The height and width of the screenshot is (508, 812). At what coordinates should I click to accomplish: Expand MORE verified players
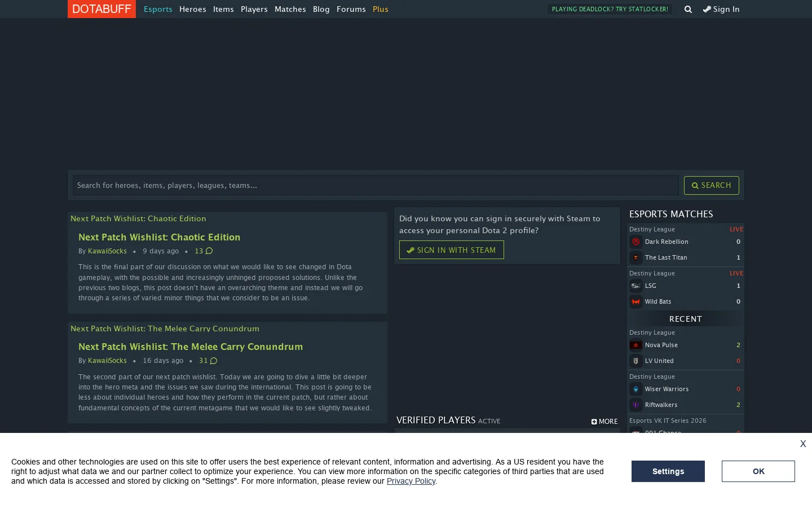click(x=604, y=422)
